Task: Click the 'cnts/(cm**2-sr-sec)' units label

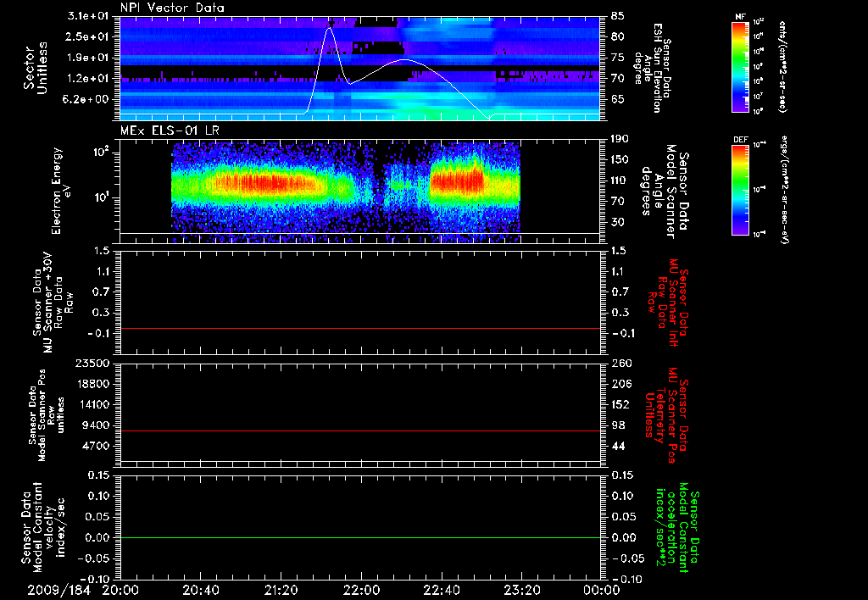Action: point(782,66)
